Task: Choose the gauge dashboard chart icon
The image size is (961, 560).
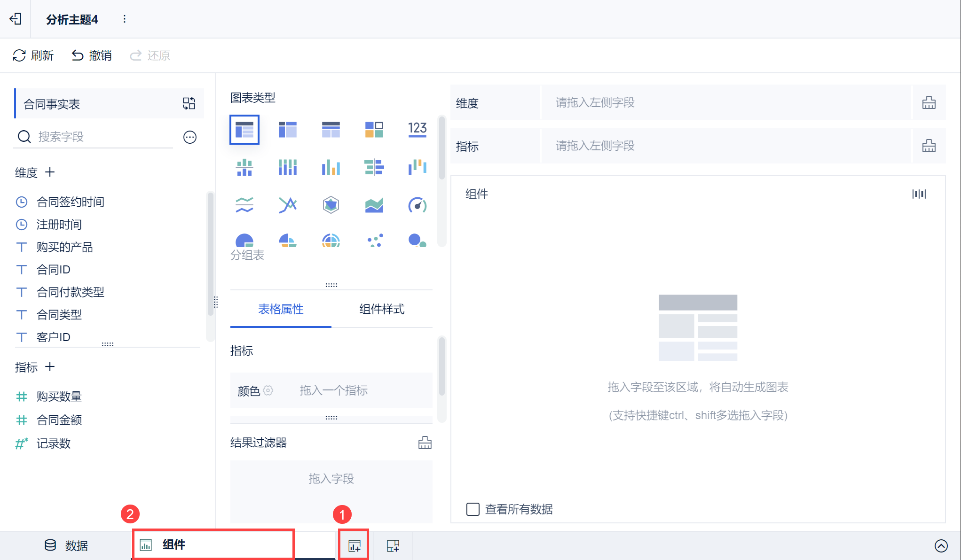Action: click(417, 205)
